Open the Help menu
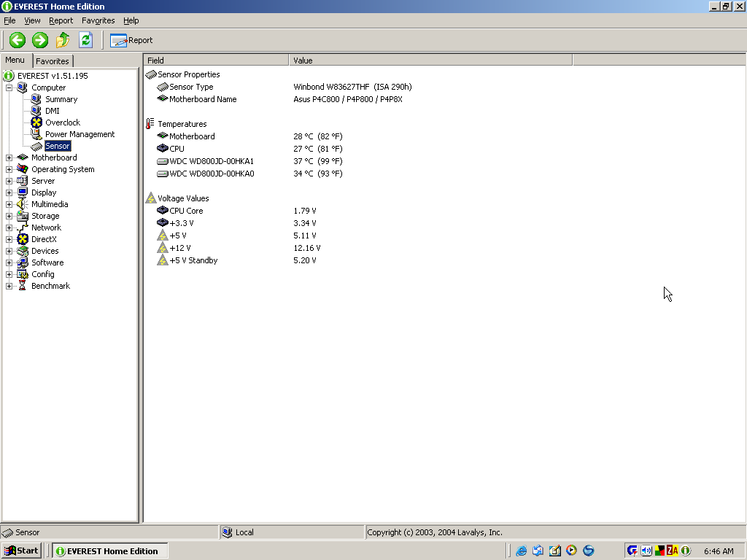 (x=131, y=20)
